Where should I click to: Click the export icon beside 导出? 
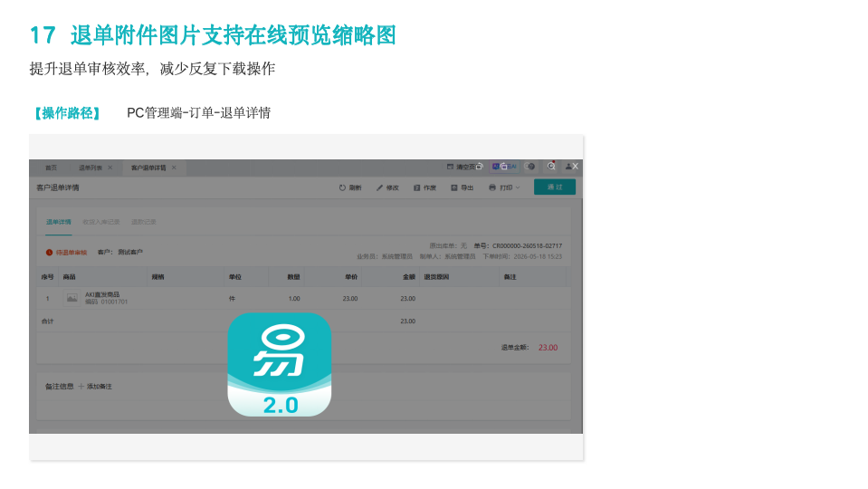coord(454,187)
